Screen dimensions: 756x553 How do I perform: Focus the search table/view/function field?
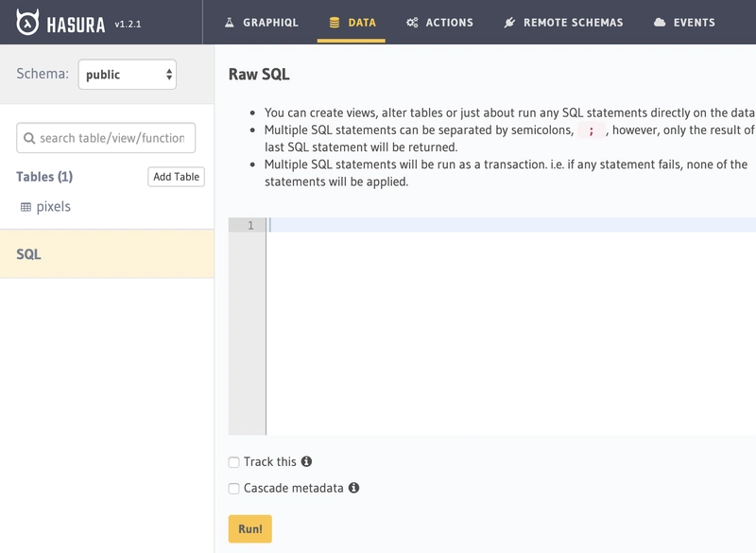(106, 138)
